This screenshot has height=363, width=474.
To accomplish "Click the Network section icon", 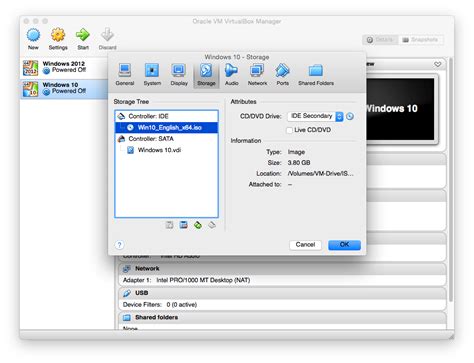I will [127, 269].
